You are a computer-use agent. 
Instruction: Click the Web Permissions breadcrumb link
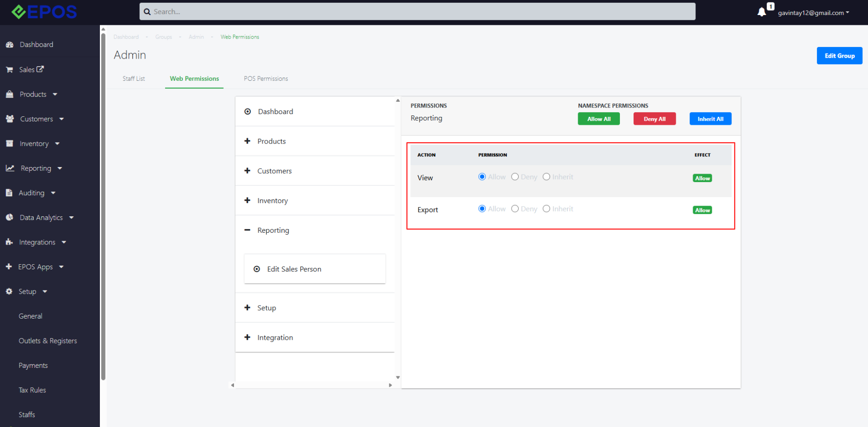point(240,37)
